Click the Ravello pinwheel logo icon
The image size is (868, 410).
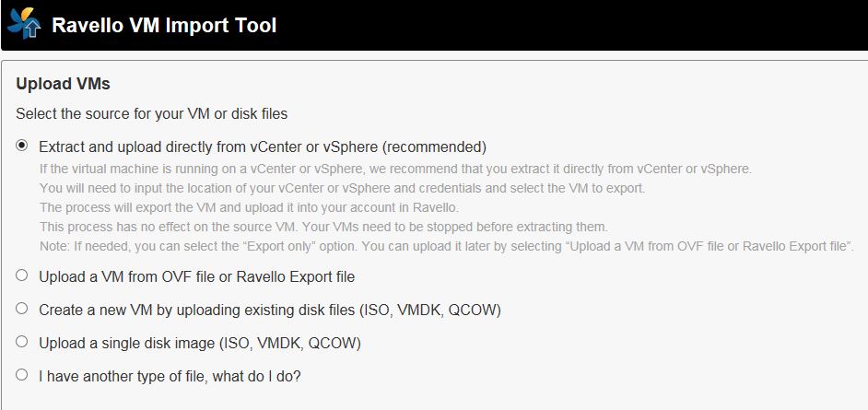coord(24,23)
